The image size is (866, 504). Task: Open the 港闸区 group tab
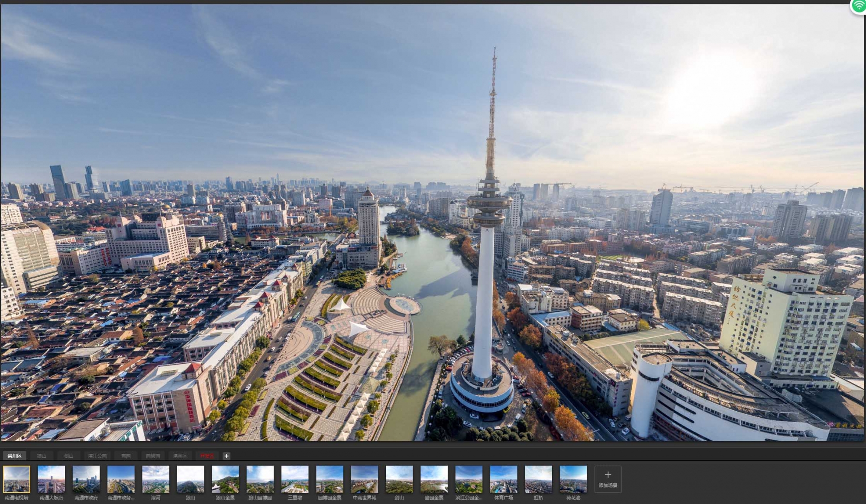[x=180, y=456]
